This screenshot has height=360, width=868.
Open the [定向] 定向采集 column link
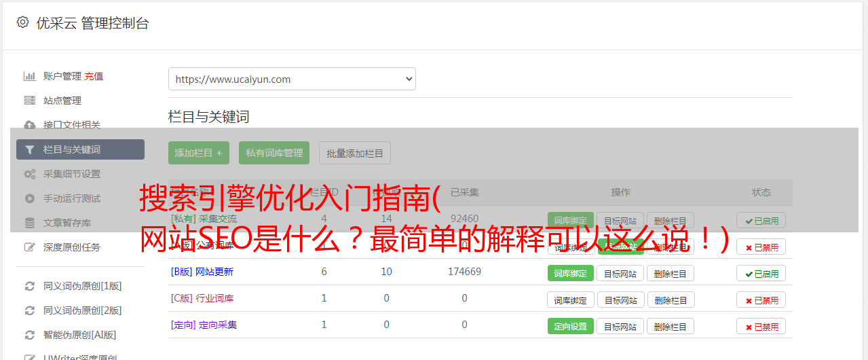tap(204, 325)
